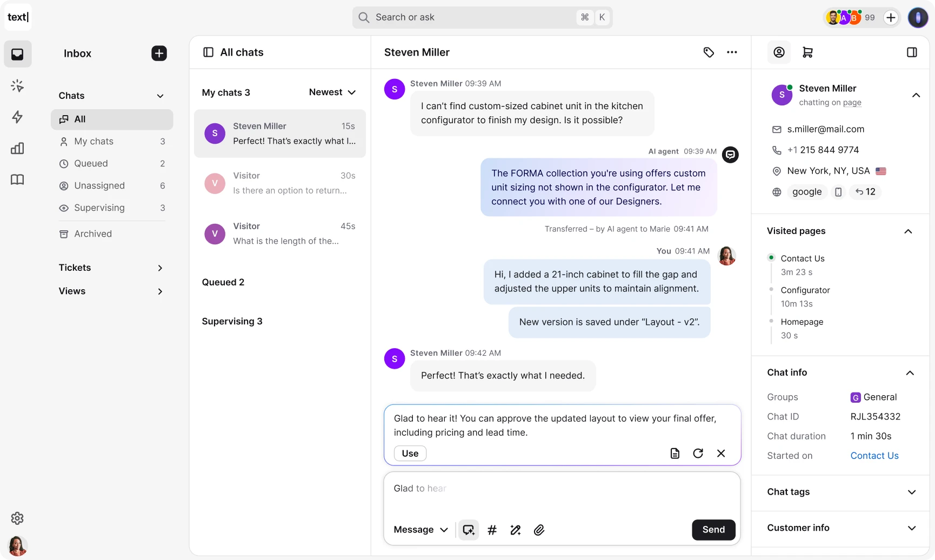Open the Message type dropdown
The width and height of the screenshot is (935, 560).
pyautogui.click(x=421, y=530)
